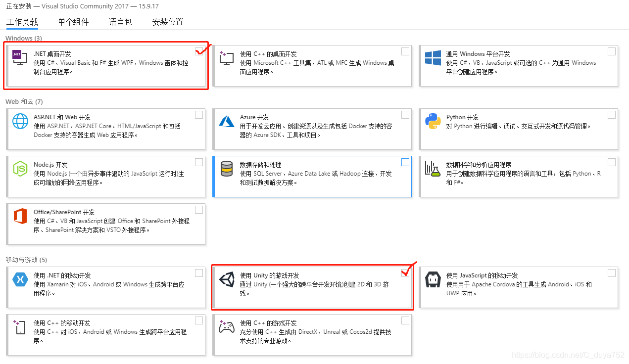Check the 数据科学和分析应用程序 checkbox
629x364 pixels.
pos(612,162)
